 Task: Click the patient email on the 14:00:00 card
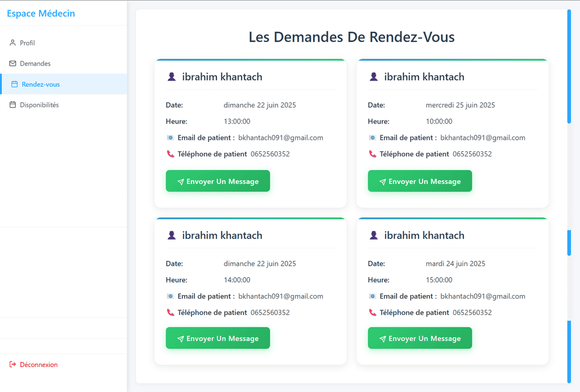(280, 296)
